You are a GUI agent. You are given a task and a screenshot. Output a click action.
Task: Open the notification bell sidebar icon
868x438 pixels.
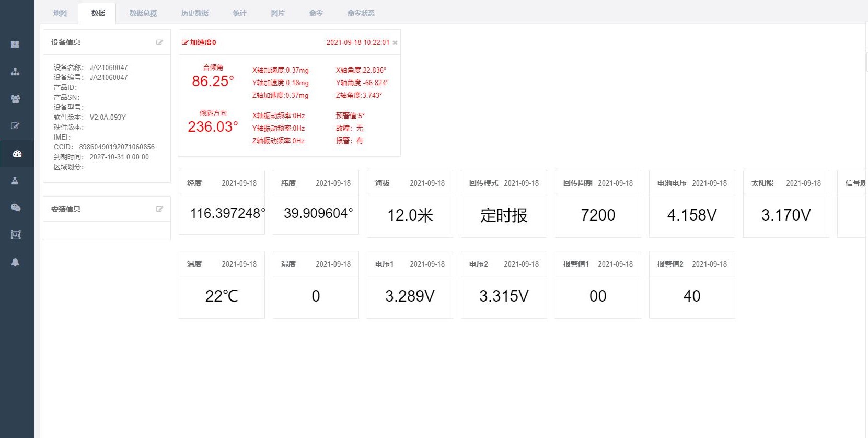[x=15, y=262]
